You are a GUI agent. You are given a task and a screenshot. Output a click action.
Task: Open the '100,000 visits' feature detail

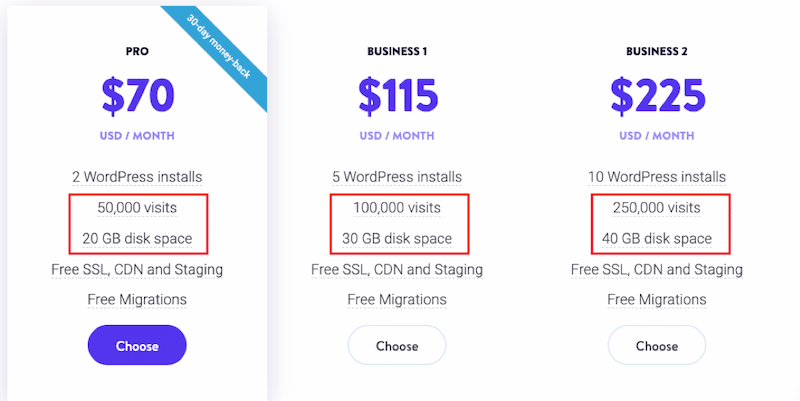[397, 208]
